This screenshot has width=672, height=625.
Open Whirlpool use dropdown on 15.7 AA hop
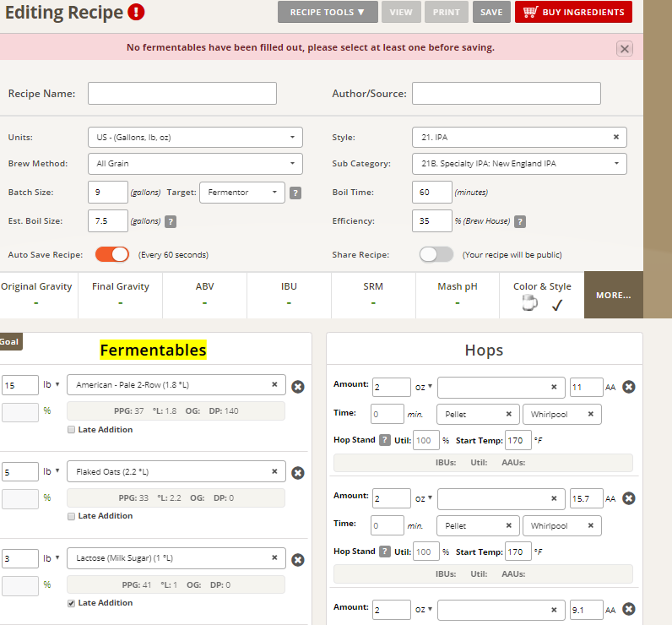click(562, 526)
